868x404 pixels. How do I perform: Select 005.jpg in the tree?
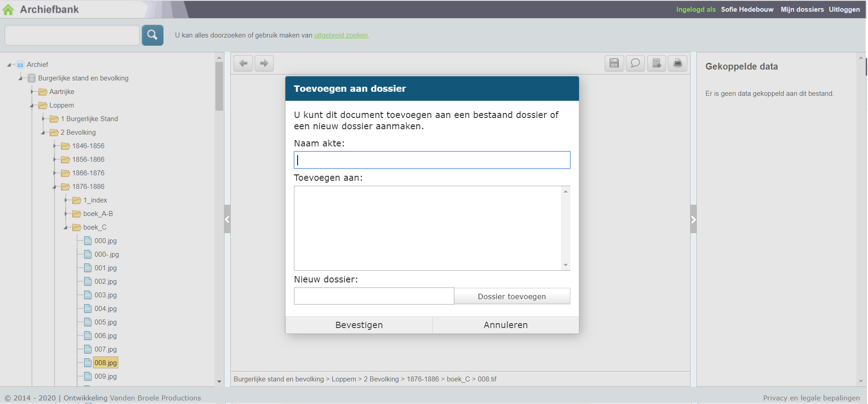pyautogui.click(x=106, y=322)
